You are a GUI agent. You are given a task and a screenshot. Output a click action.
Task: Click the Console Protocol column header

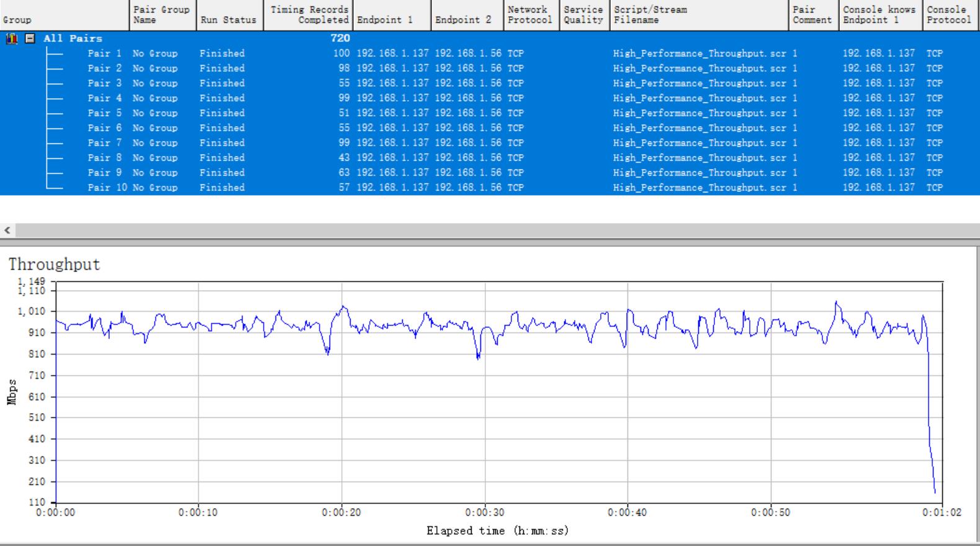click(948, 15)
